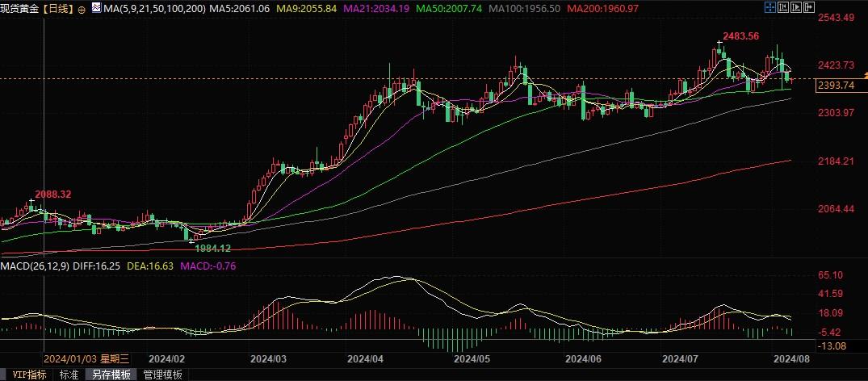
Task: Click the MA21:2034.19 value
Action: [x=376, y=9]
